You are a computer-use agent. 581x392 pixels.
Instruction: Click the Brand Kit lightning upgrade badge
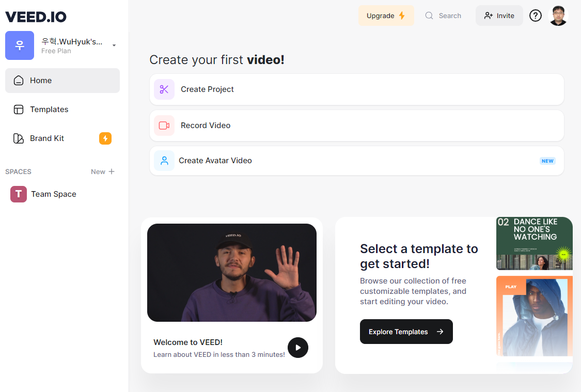coord(105,138)
